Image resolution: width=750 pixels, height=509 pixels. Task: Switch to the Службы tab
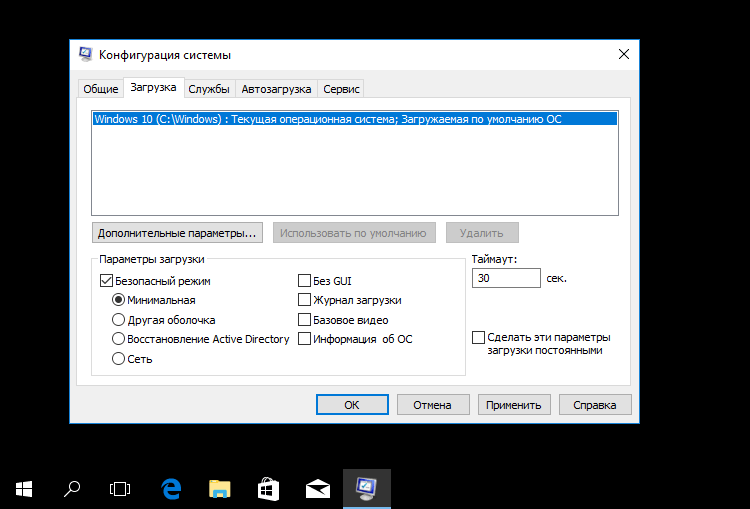click(x=210, y=89)
